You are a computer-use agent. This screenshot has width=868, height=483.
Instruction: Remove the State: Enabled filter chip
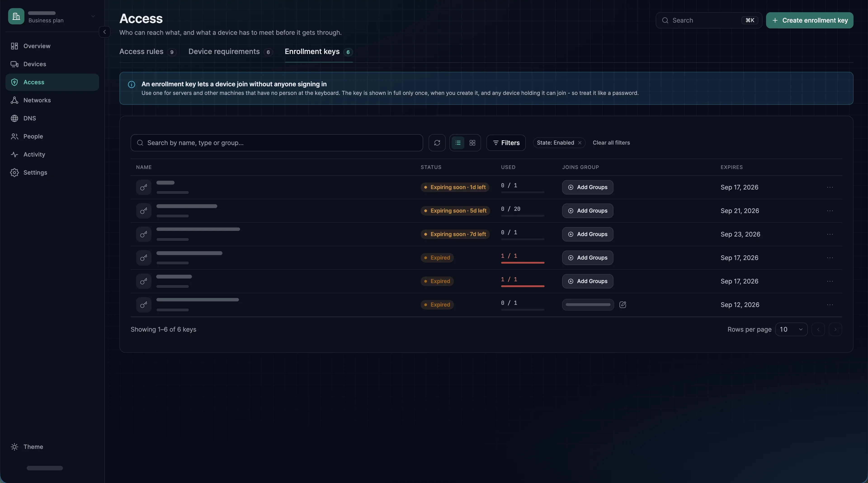point(580,143)
